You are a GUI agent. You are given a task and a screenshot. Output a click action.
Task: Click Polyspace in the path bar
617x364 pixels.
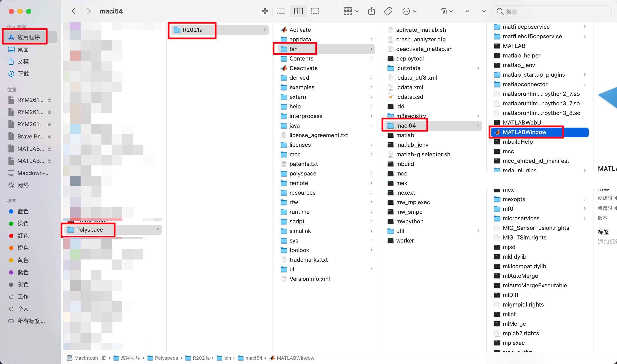[163, 358]
